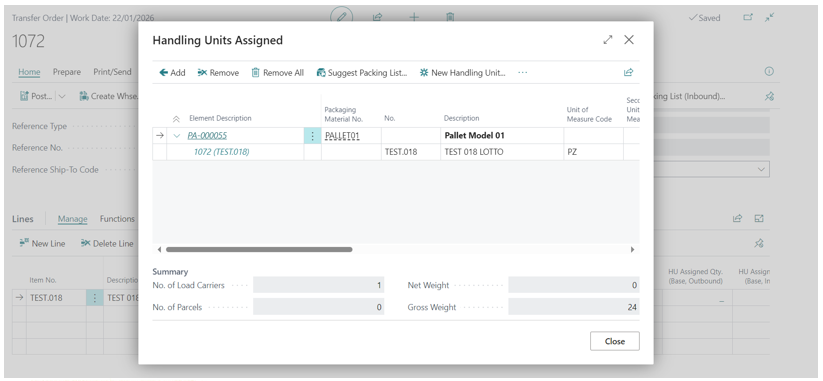Click Create Whse. action
The width and height of the screenshot is (823, 381).
[109, 96]
